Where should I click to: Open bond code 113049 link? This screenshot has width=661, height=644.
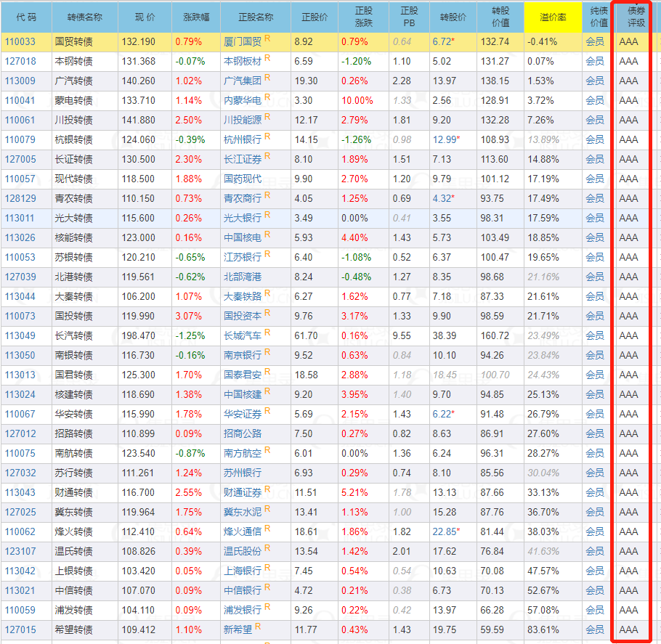[x=20, y=336]
